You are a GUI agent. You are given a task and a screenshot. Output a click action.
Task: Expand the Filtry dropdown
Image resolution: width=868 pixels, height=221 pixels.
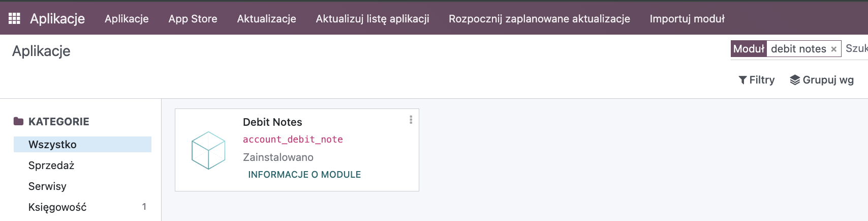tap(757, 80)
